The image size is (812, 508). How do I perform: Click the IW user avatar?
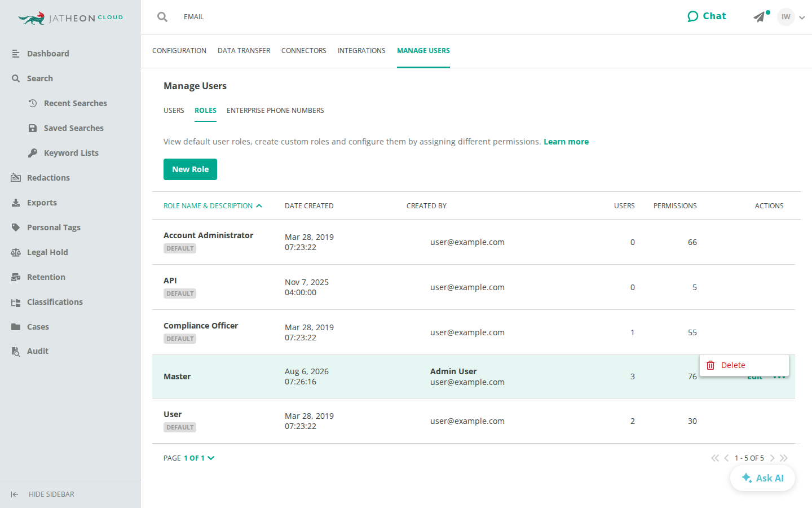point(785,17)
